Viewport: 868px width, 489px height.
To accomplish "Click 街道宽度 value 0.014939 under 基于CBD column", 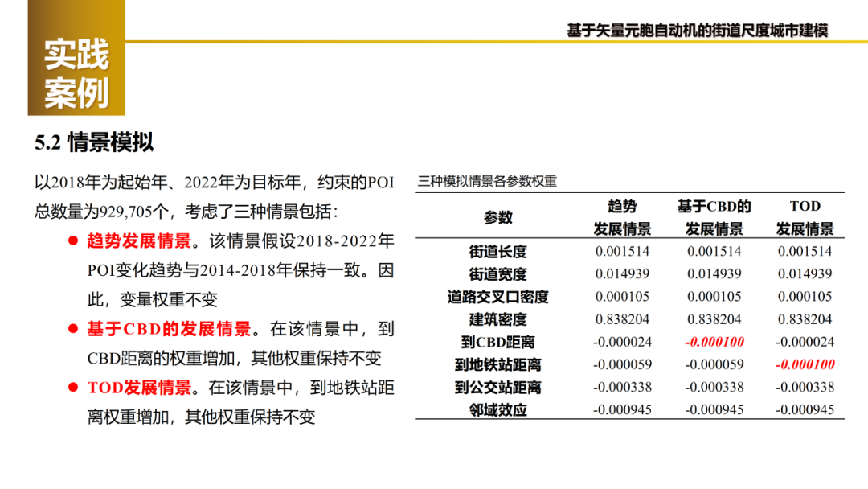I will click(x=714, y=274).
